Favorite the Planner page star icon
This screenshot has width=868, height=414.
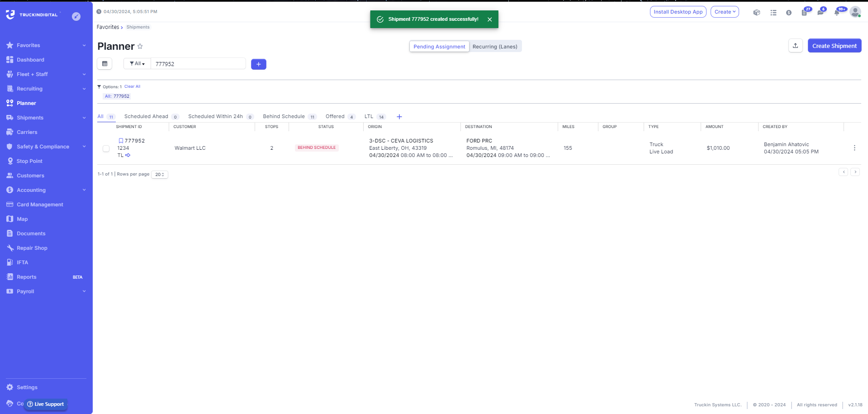140,46
